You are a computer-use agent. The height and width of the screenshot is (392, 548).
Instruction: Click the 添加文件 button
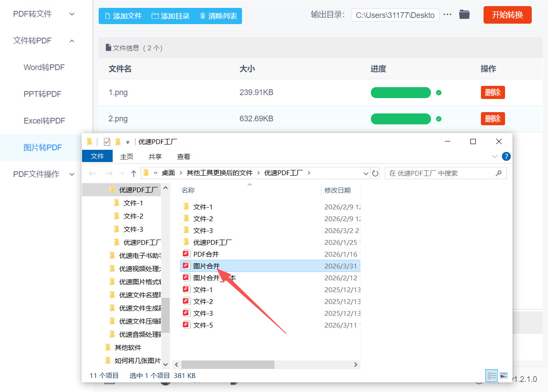(123, 16)
